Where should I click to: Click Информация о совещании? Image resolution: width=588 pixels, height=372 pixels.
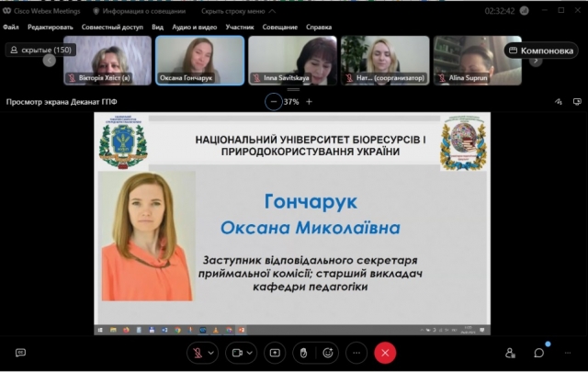[140, 11]
